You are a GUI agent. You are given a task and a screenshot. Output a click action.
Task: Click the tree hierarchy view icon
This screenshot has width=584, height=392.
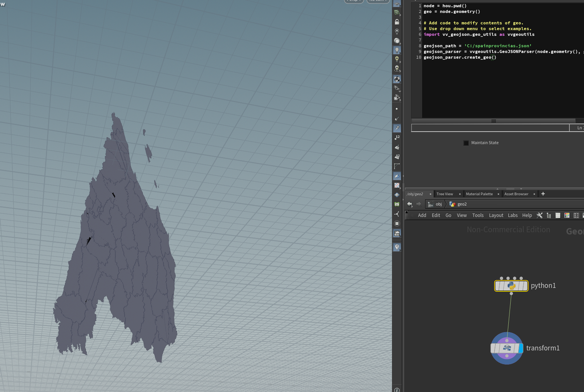549,216
